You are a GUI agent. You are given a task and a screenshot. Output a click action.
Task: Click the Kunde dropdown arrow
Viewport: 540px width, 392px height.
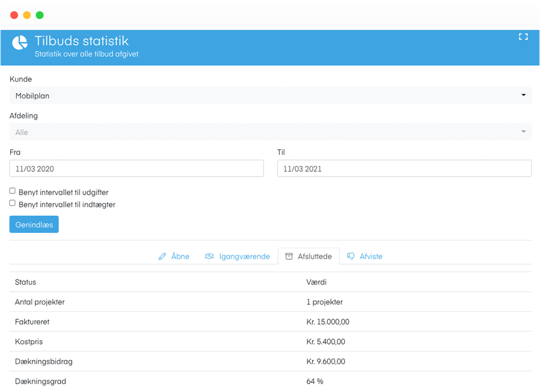click(x=523, y=95)
